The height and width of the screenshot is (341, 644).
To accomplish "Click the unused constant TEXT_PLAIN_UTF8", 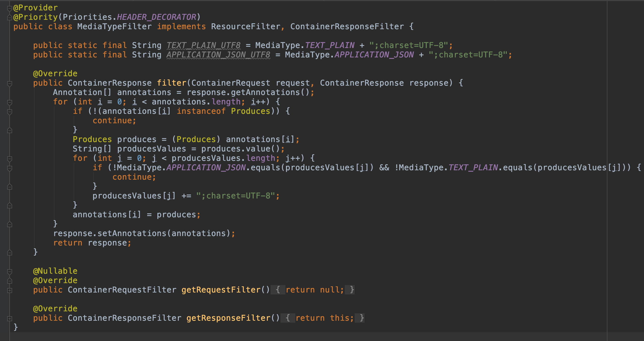I will pyautogui.click(x=203, y=45).
